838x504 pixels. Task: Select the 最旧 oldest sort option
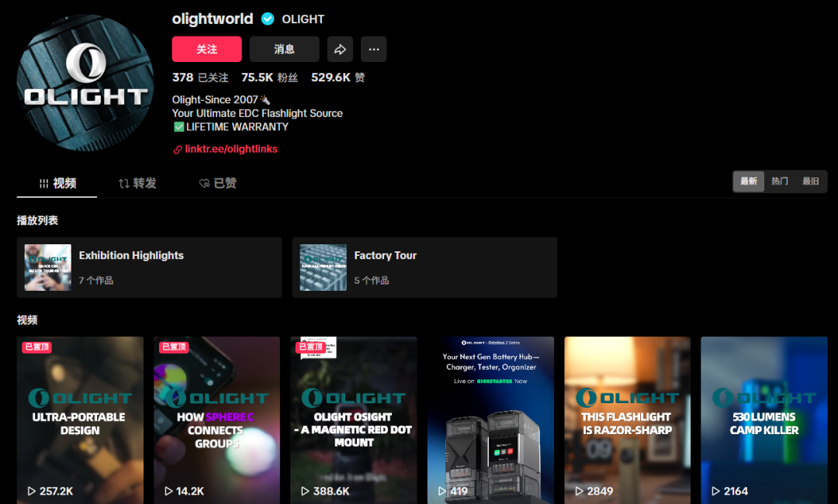point(810,181)
